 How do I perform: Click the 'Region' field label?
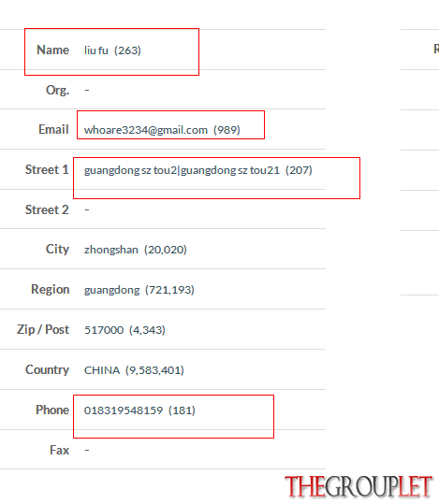click(x=51, y=289)
